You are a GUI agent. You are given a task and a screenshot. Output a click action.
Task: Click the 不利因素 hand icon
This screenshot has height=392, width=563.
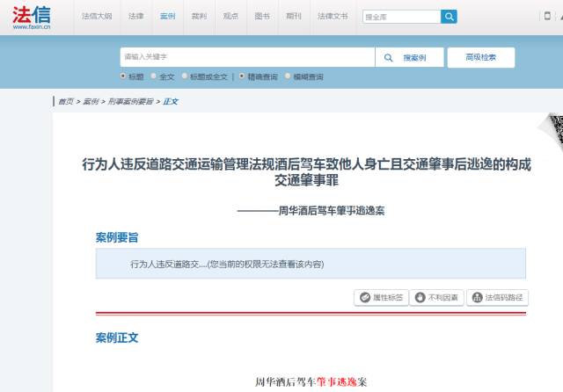(x=420, y=297)
